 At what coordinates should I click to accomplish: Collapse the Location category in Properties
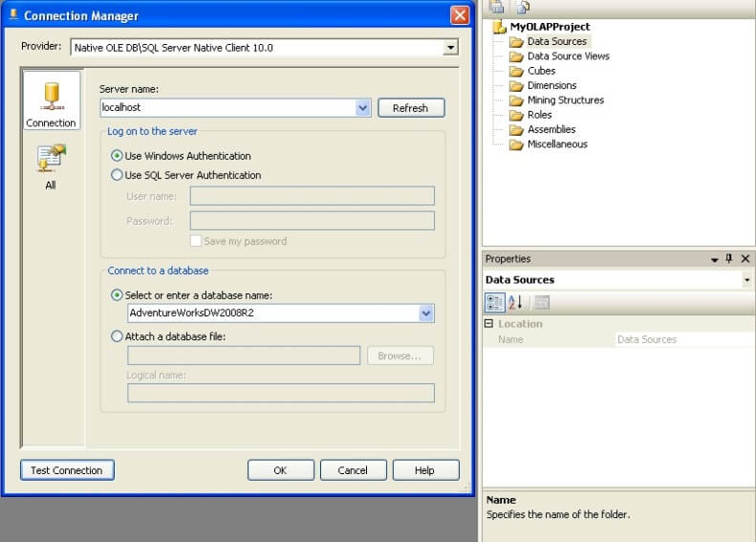click(489, 323)
